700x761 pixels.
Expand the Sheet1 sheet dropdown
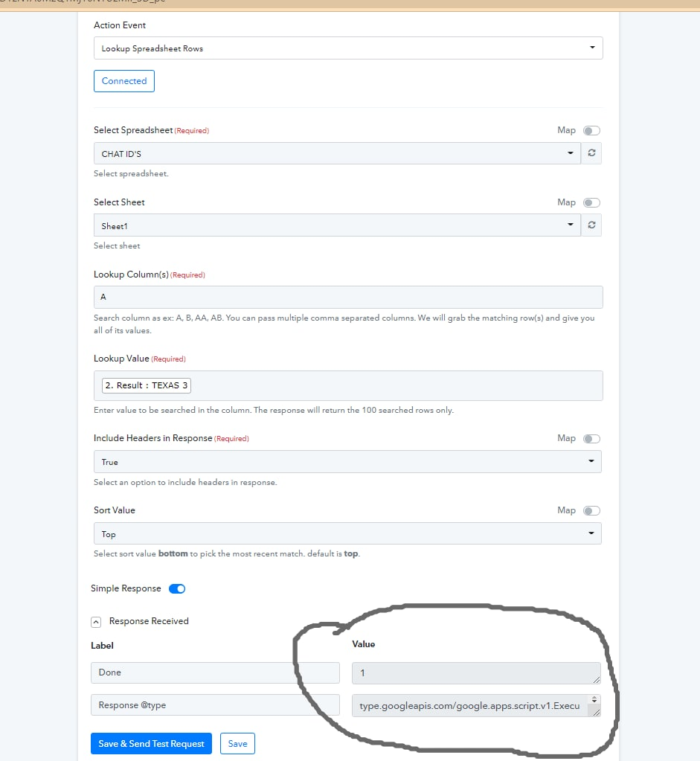click(x=337, y=225)
